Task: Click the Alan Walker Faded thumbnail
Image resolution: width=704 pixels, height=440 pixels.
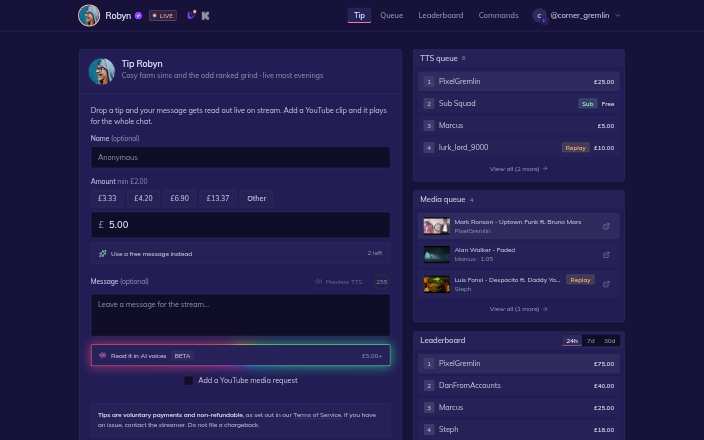Action: (x=436, y=255)
